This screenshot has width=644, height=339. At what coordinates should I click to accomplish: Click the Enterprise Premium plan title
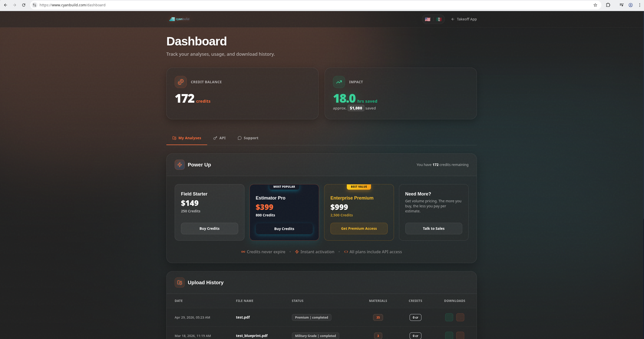pos(352,198)
